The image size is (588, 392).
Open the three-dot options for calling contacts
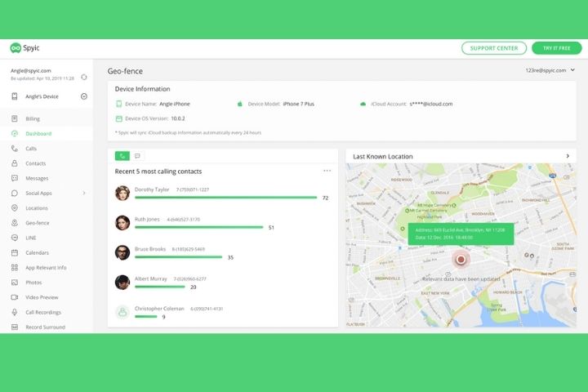click(327, 171)
